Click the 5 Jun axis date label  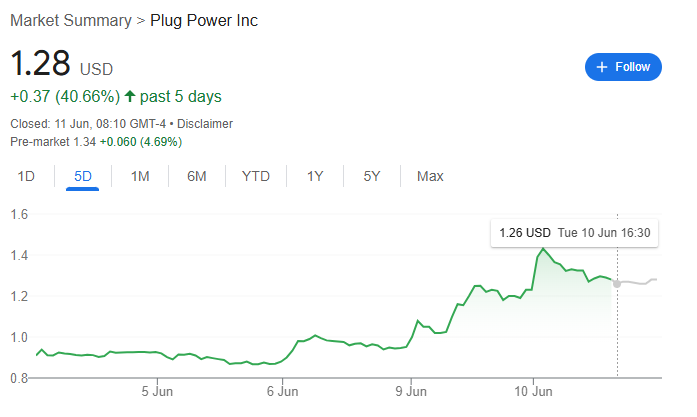point(157,392)
